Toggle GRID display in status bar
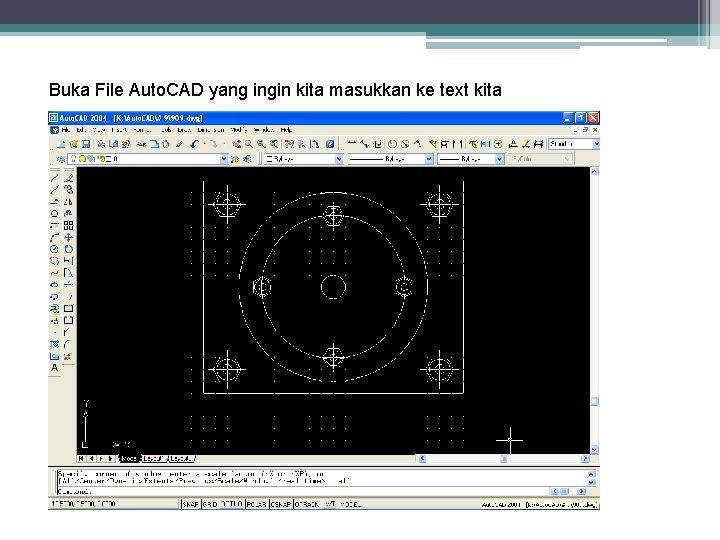 tap(210, 504)
